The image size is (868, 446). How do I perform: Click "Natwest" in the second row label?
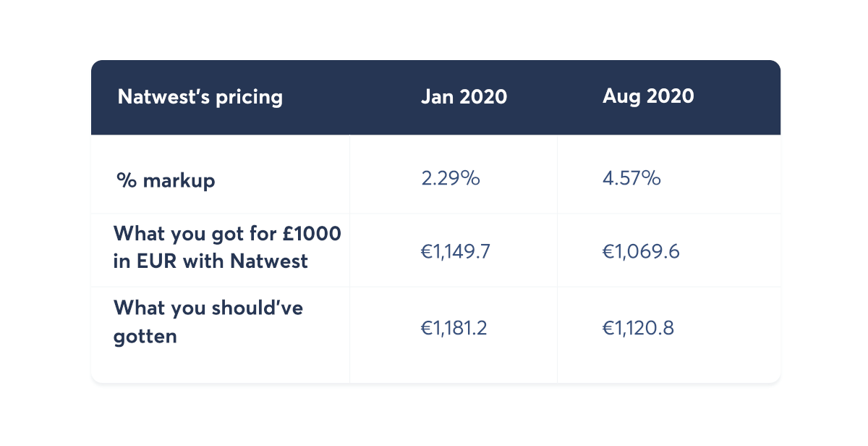coord(269,261)
